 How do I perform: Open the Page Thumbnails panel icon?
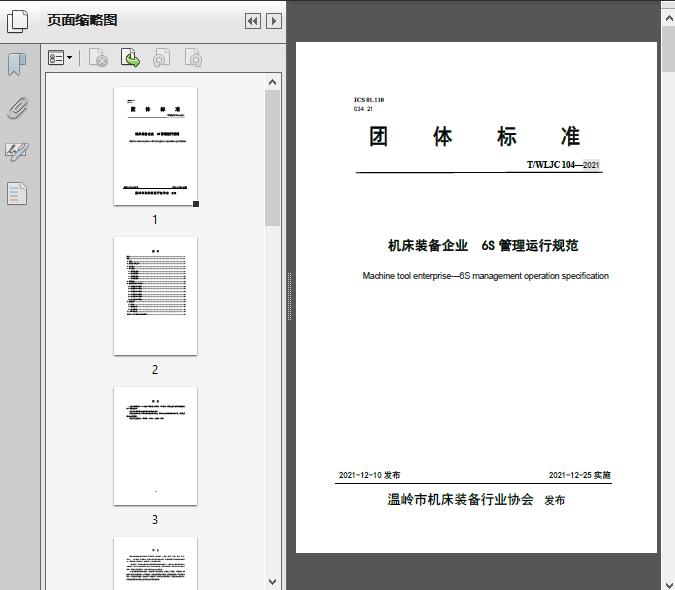tap(17, 21)
